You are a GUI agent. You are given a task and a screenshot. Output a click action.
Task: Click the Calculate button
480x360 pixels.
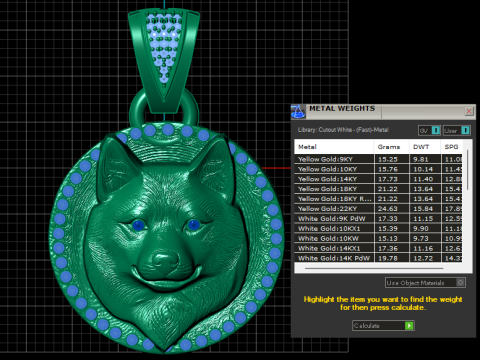click(x=383, y=325)
